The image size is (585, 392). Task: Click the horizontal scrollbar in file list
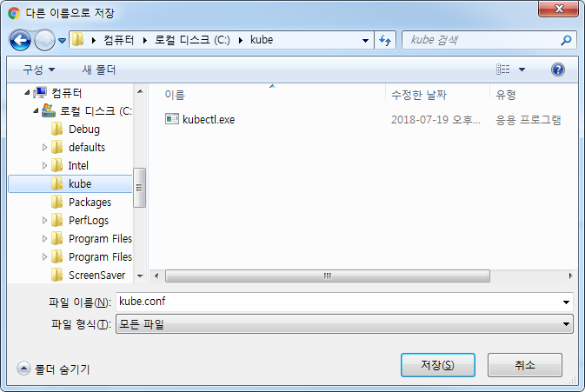point(327,276)
